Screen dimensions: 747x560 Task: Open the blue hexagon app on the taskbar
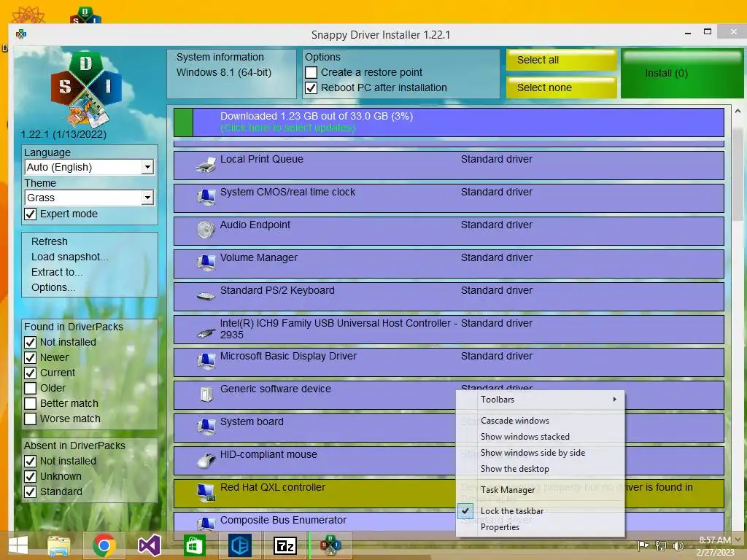[x=239, y=545]
